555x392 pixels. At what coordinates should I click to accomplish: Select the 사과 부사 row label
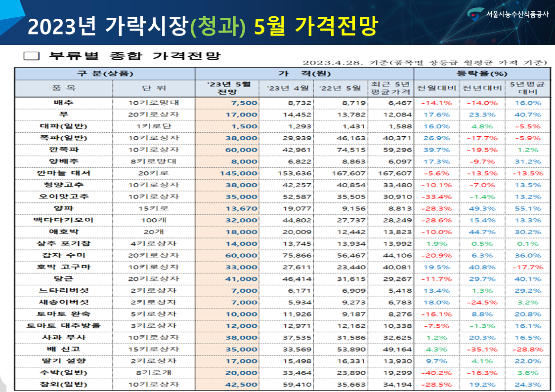point(64,338)
